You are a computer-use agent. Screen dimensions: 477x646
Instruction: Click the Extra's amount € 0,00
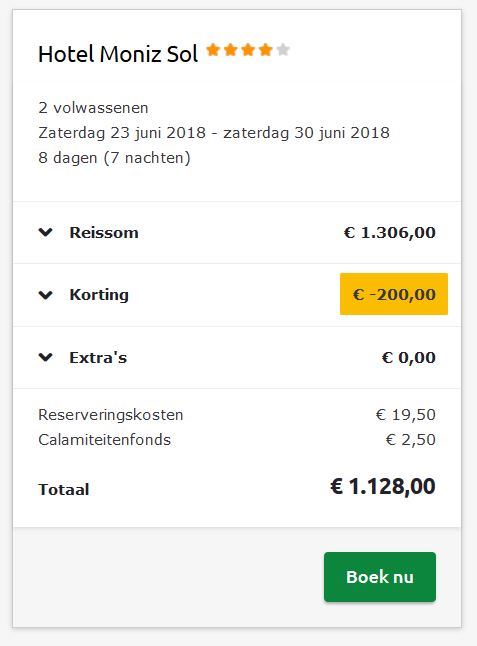point(409,358)
